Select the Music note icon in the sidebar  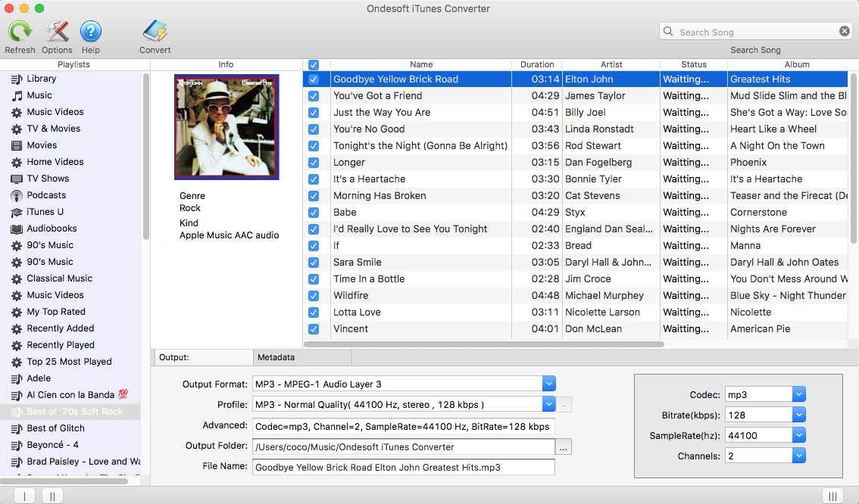pyautogui.click(x=17, y=96)
